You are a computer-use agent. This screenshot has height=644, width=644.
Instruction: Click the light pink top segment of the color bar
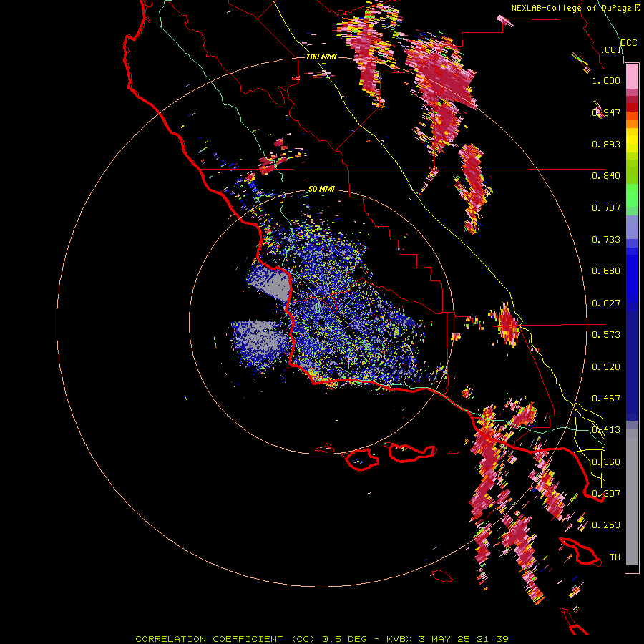632,77
